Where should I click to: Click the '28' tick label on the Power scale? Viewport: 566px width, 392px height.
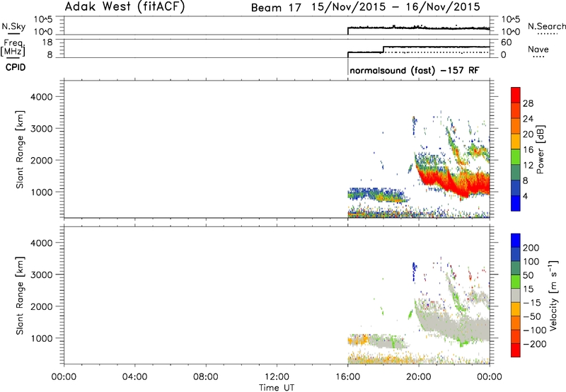[x=528, y=103]
